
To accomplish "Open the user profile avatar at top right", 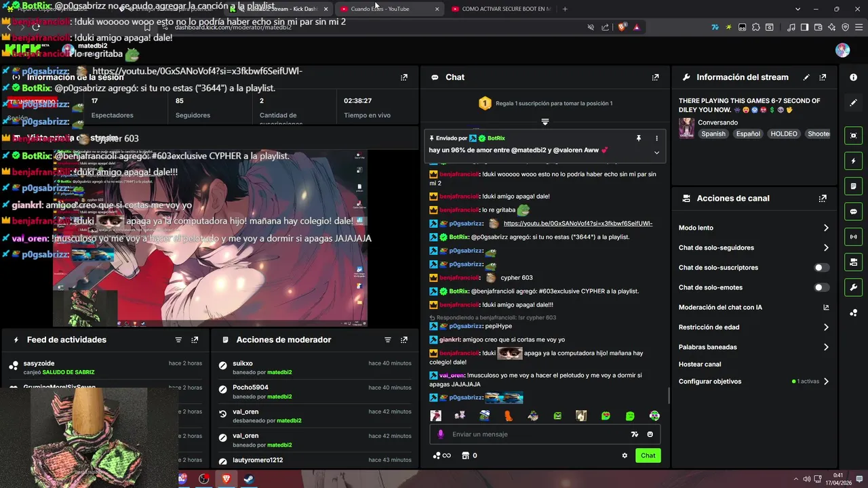I will tap(843, 50).
